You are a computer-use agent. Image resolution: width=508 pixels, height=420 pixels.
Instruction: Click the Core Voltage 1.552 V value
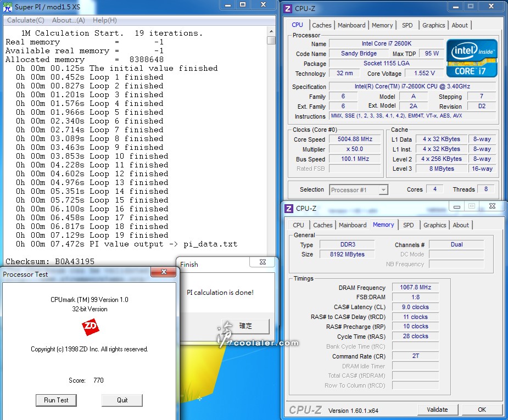pos(424,73)
